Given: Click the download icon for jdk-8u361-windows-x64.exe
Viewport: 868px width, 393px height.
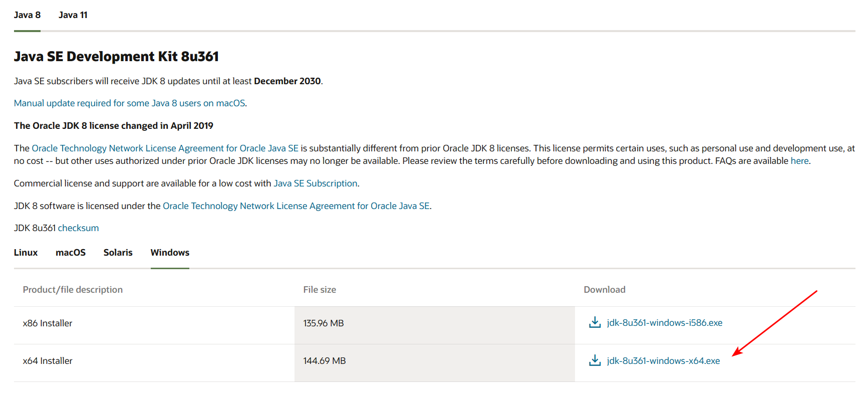Looking at the screenshot, I should coord(595,360).
